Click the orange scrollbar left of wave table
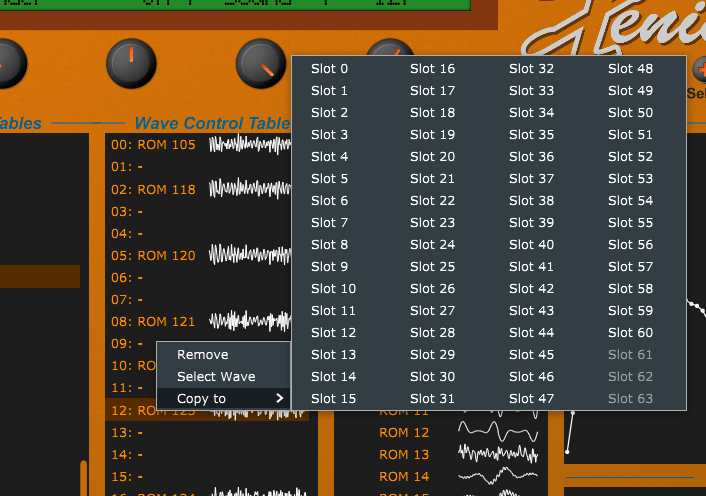Screen dimensions: 706x496 tap(83, 478)
